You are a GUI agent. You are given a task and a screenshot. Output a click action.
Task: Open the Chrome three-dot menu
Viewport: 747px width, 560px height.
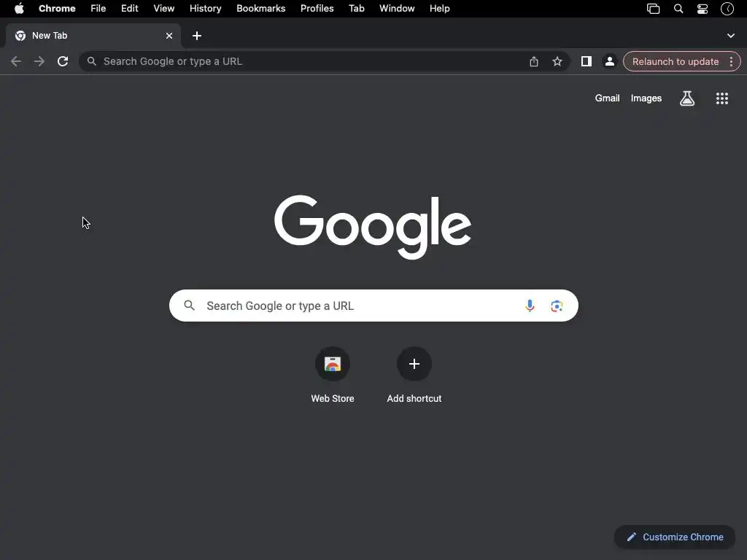731,61
